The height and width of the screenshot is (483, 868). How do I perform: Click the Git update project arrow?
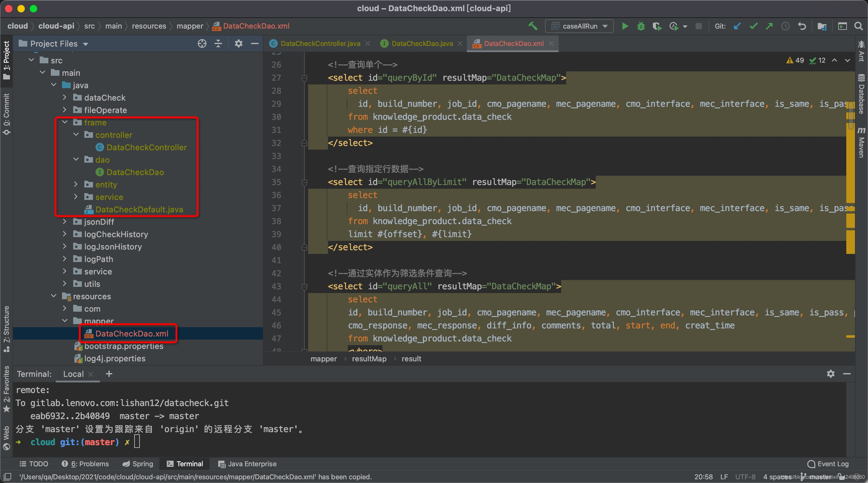pyautogui.click(x=737, y=26)
